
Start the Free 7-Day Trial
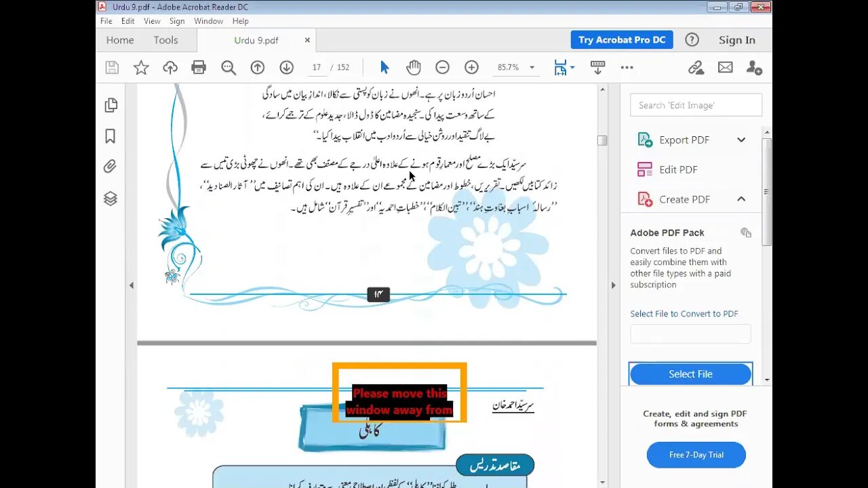pos(696,455)
